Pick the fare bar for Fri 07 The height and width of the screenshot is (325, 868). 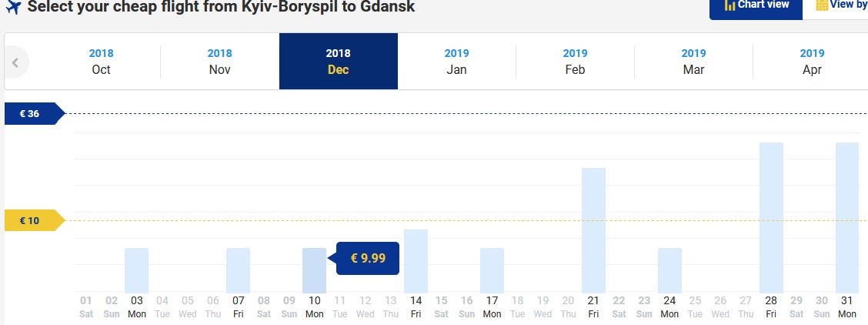pyautogui.click(x=238, y=270)
